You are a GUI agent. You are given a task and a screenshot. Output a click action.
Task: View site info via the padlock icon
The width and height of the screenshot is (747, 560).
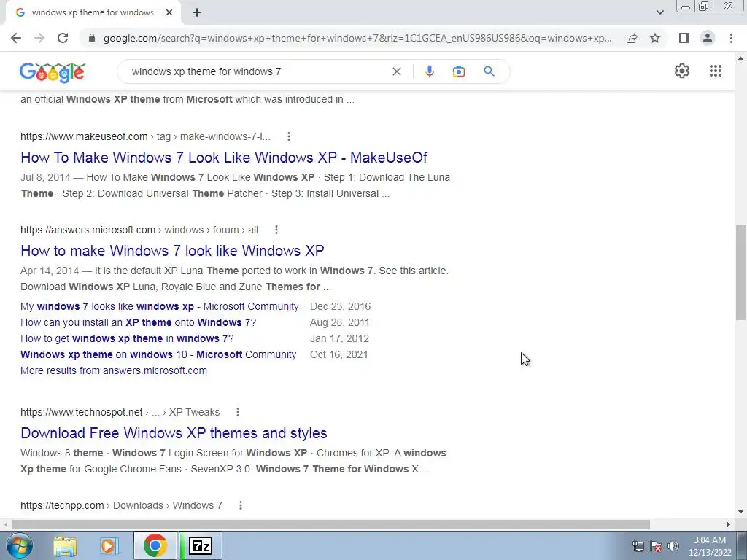click(91, 38)
